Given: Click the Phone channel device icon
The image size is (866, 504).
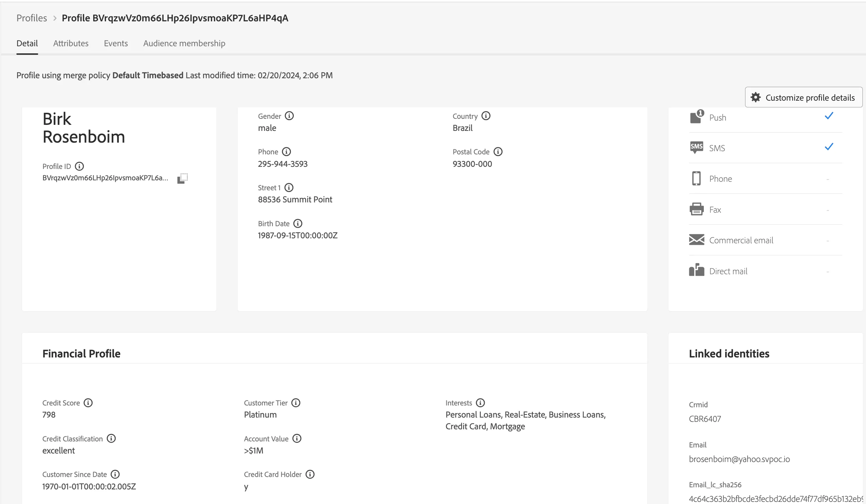Looking at the screenshot, I should click(x=696, y=178).
